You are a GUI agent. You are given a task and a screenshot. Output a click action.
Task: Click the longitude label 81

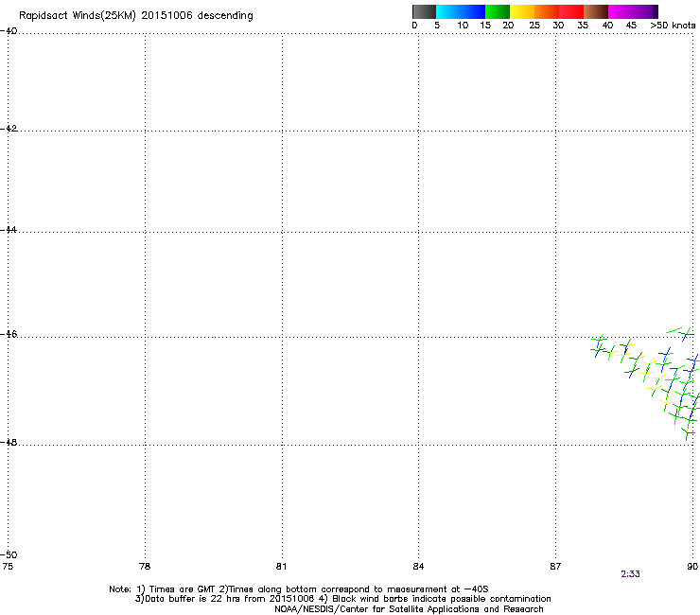pos(281,567)
